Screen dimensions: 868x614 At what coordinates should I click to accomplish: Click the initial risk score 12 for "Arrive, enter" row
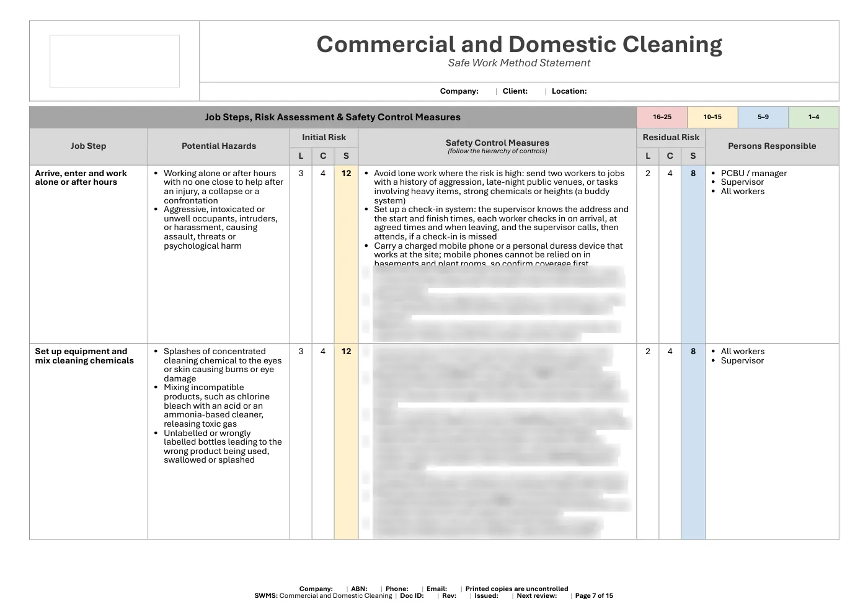(x=346, y=174)
